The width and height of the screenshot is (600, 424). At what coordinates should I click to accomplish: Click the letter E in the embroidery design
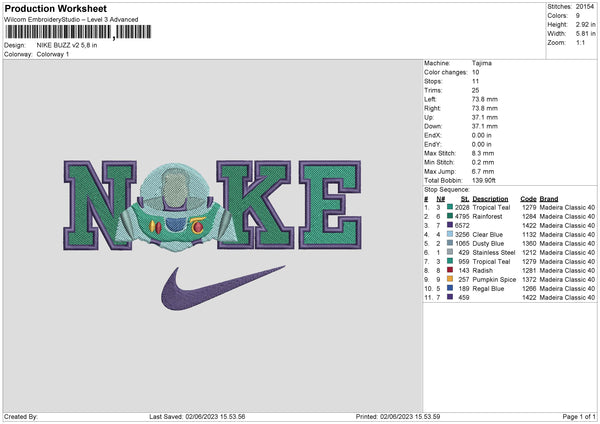[330, 205]
